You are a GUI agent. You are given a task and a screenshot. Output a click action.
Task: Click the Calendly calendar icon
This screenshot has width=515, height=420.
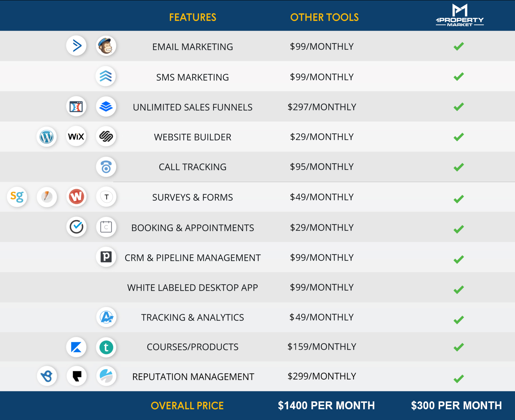click(106, 227)
